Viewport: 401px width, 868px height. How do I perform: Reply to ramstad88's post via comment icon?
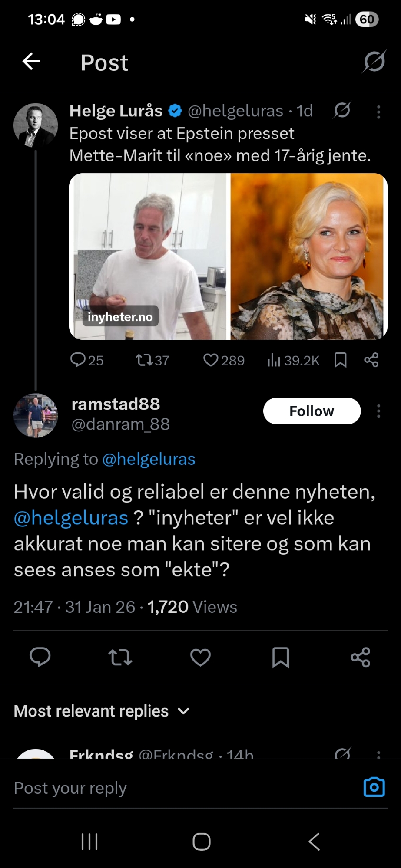(40, 657)
